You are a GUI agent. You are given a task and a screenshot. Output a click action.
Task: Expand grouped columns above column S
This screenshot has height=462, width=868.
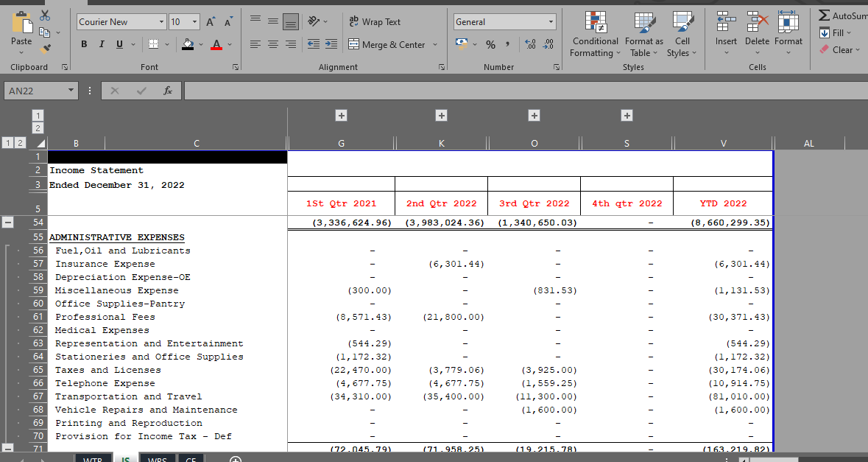pyautogui.click(x=627, y=115)
